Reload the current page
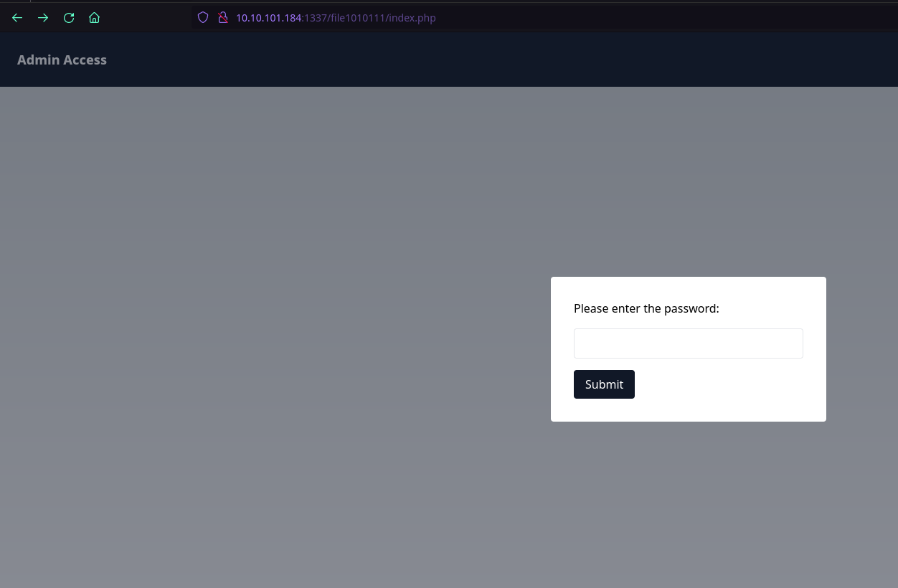The image size is (898, 588). pyautogui.click(x=69, y=18)
